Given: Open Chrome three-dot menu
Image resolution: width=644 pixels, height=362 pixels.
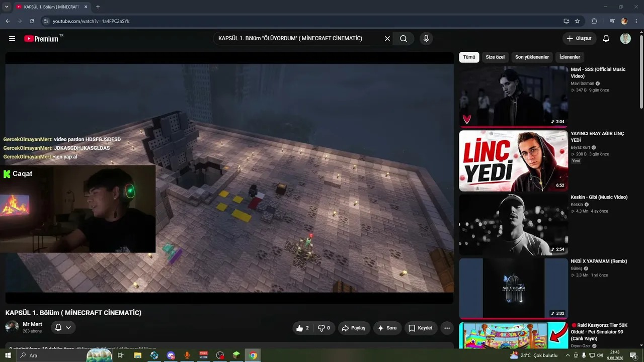Looking at the screenshot, I should [x=636, y=21].
